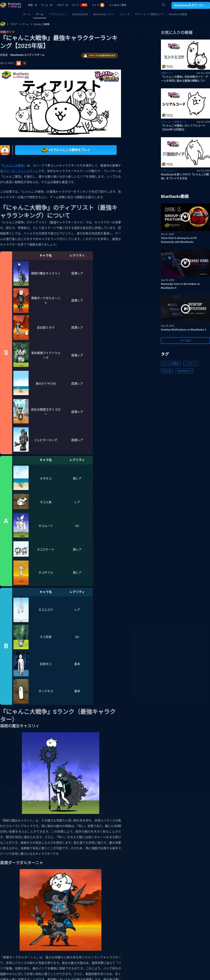This screenshot has width=210, height=980.
Task: Click the ネコ人魚 name cell
Action: tap(46, 502)
